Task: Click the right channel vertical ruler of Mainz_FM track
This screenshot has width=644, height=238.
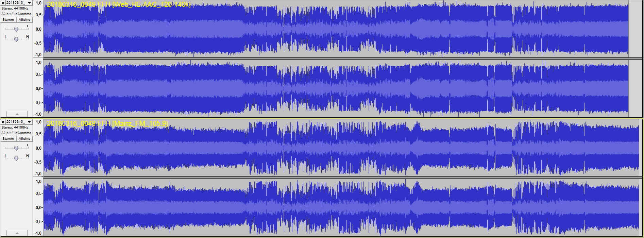Action: tap(38, 207)
